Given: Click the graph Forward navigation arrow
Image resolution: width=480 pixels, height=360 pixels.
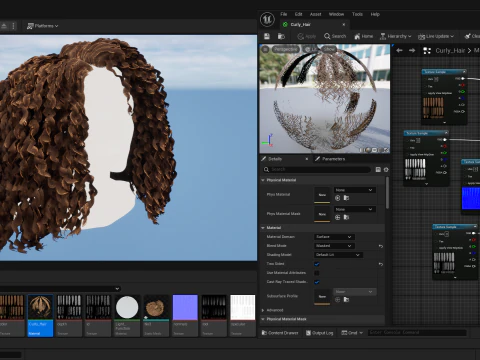Looking at the screenshot, I should tap(412, 50).
